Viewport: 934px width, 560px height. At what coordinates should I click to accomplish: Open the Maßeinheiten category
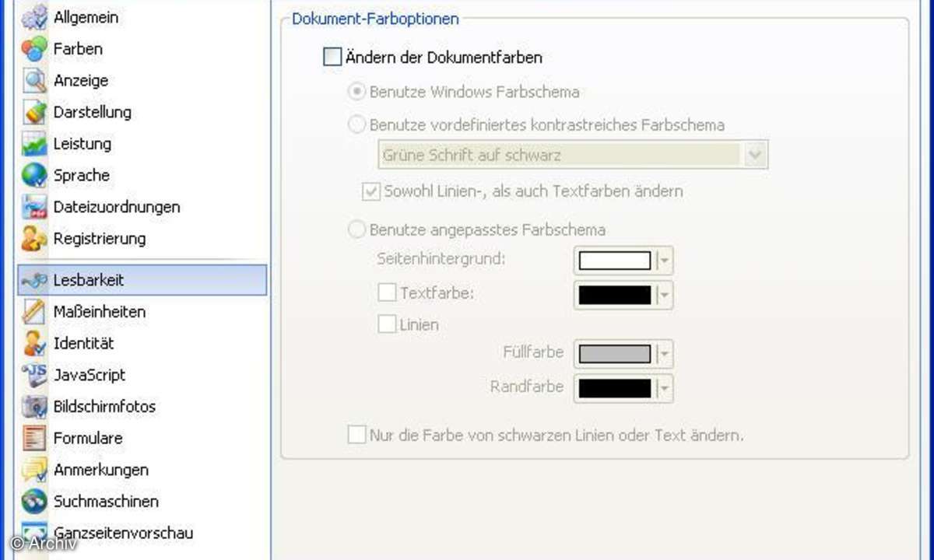click(x=100, y=311)
